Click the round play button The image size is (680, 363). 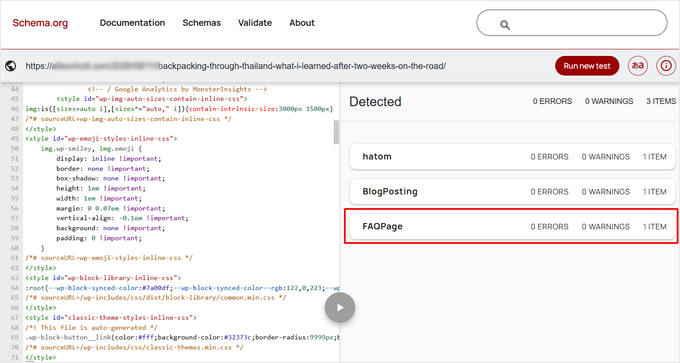click(x=340, y=307)
